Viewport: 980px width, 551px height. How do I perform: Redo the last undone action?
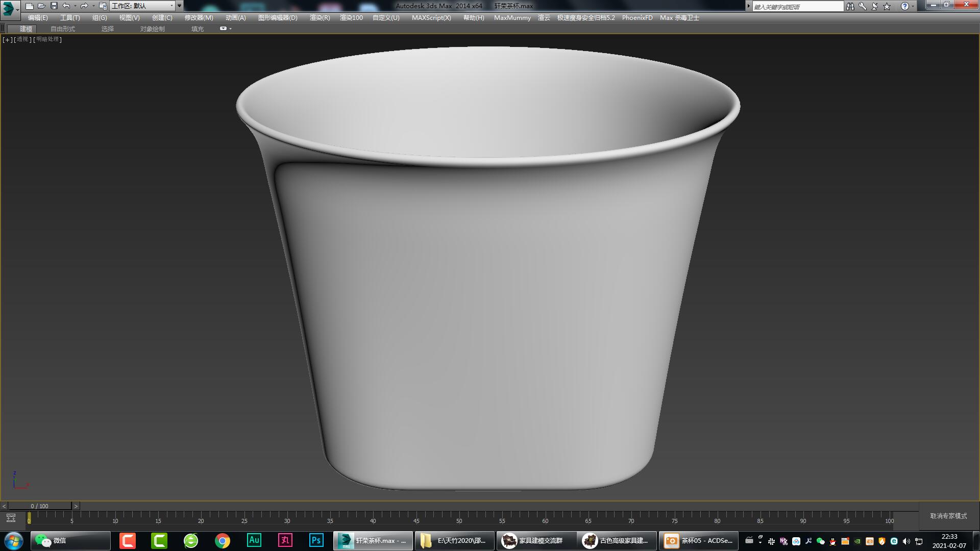point(83,6)
